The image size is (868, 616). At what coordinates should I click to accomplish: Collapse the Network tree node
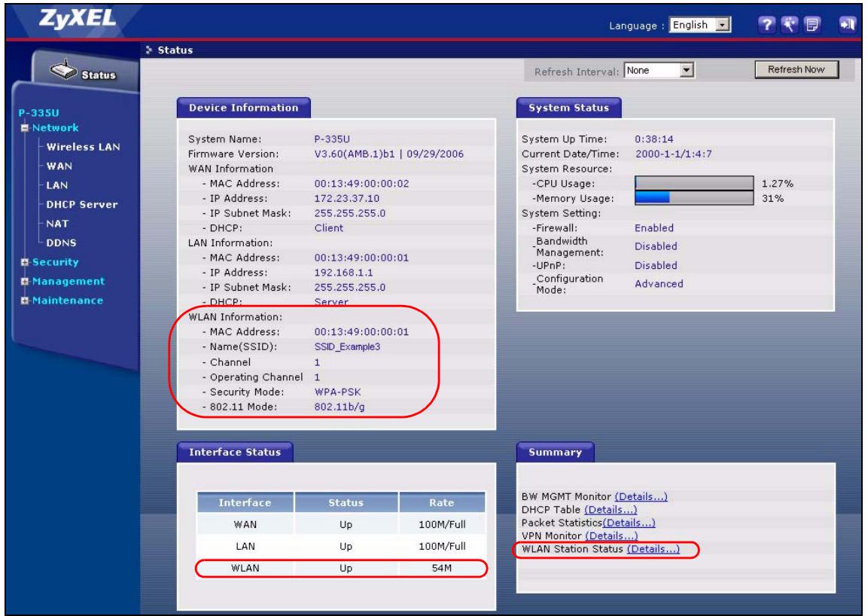click(24, 128)
